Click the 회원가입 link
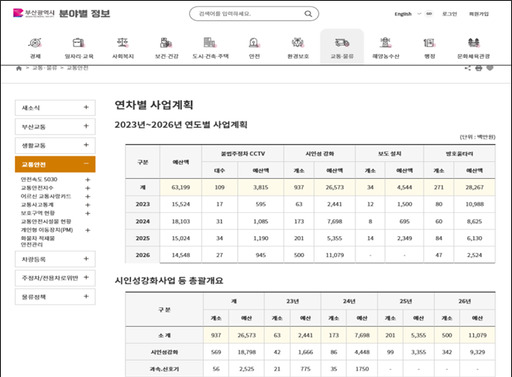Screen dimensions: 512x377 (x=479, y=14)
